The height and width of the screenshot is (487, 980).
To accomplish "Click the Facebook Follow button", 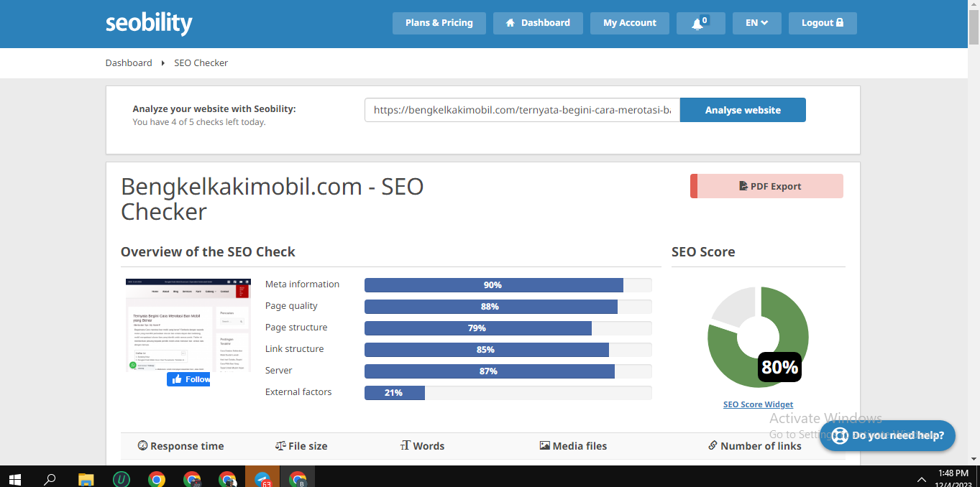I will click(x=188, y=379).
